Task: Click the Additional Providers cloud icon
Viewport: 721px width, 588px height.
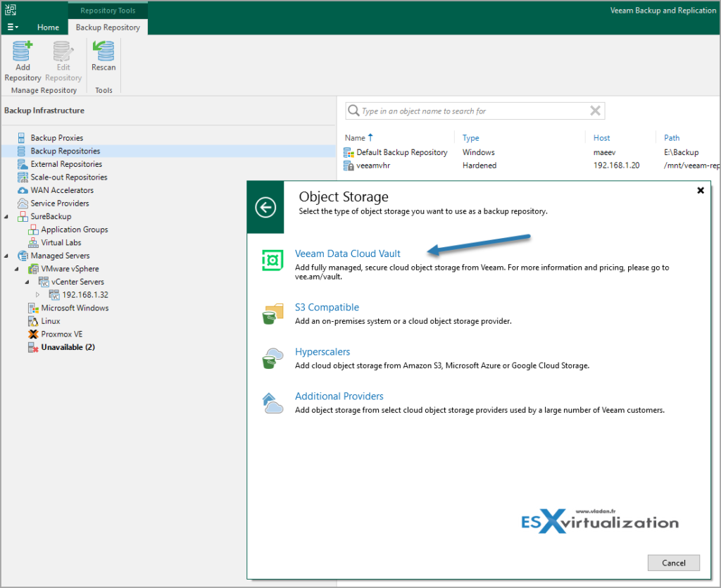Action: click(271, 403)
